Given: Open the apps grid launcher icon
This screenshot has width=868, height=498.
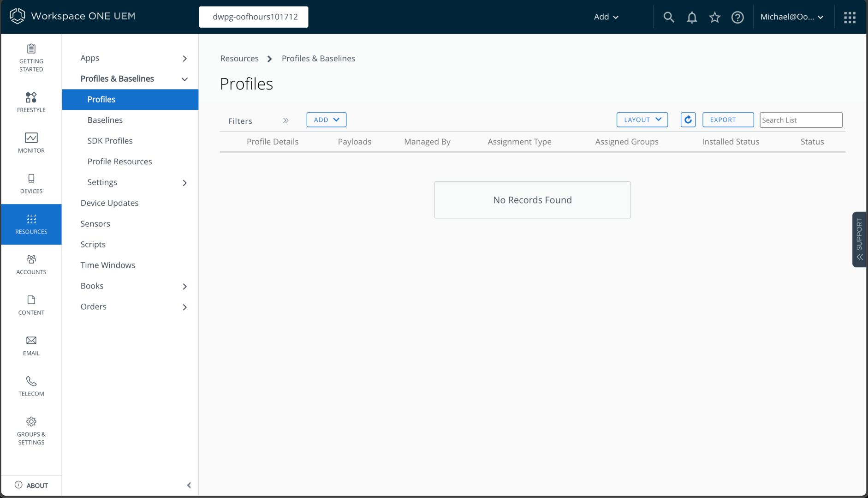Looking at the screenshot, I should (x=849, y=17).
